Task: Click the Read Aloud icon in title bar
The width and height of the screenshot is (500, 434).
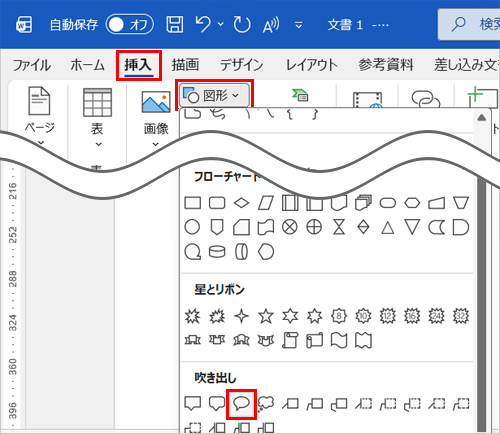Action: (x=271, y=25)
